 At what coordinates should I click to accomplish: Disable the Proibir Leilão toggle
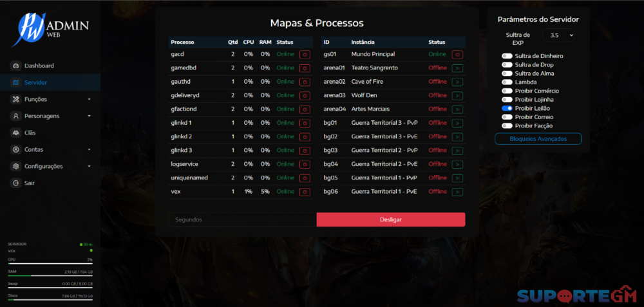tap(507, 109)
